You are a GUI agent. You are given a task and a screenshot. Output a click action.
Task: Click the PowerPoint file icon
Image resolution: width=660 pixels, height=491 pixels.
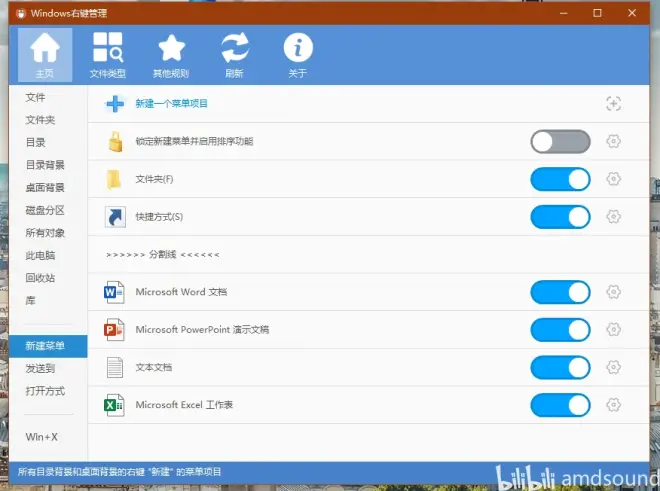click(114, 330)
